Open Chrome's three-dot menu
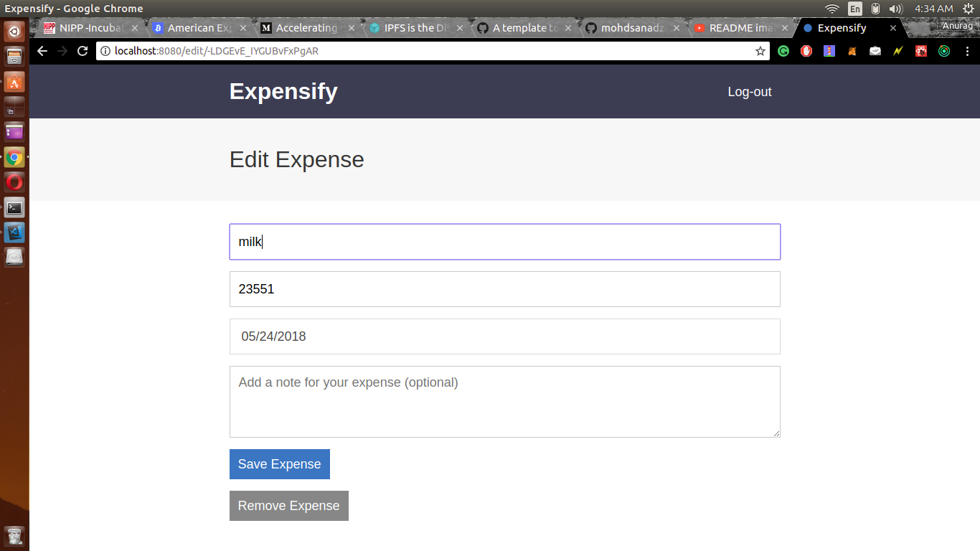Viewport: 980px width, 551px height. point(968,51)
